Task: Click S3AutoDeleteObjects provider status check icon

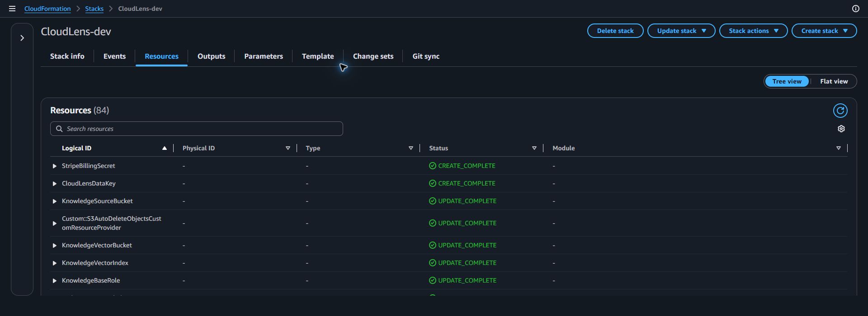Action: (433, 223)
